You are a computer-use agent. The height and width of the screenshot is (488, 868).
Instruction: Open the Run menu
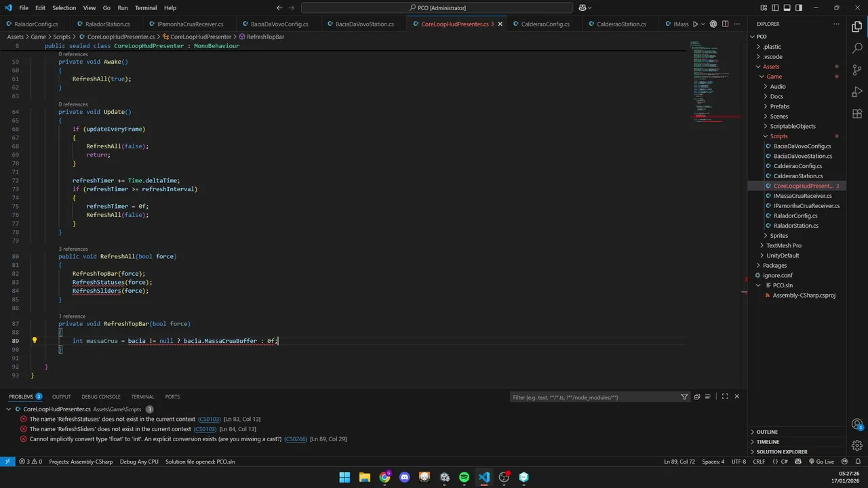(x=123, y=7)
